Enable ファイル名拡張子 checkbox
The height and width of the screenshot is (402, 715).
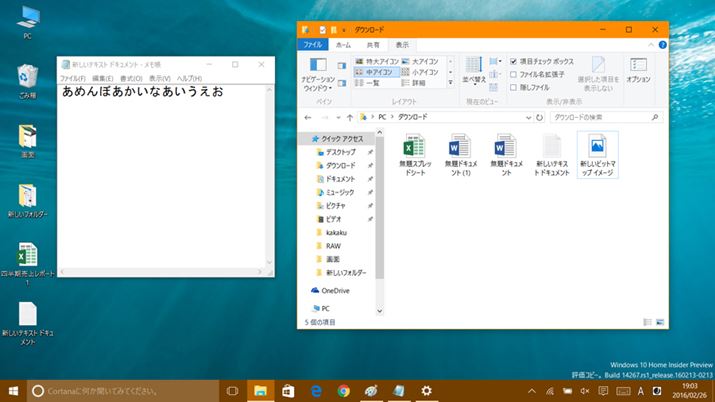514,74
